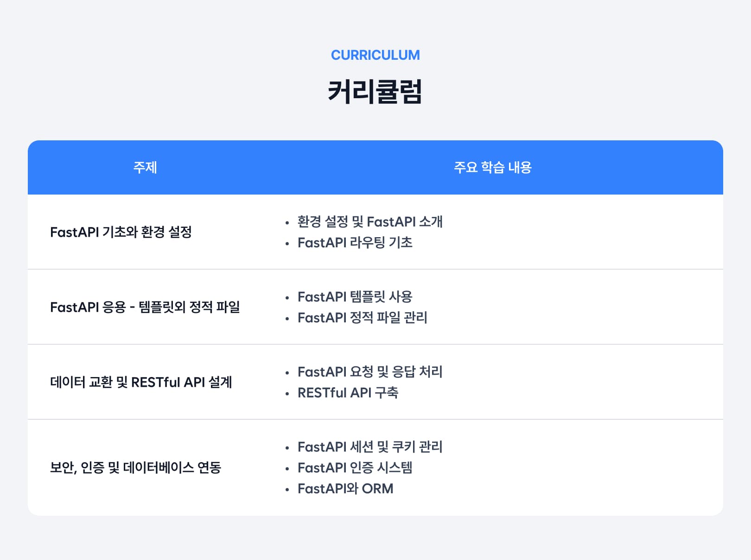The image size is (751, 560).
Task: Click bullet dot before FastAPI 템플릿 사용
Action: 287,298
